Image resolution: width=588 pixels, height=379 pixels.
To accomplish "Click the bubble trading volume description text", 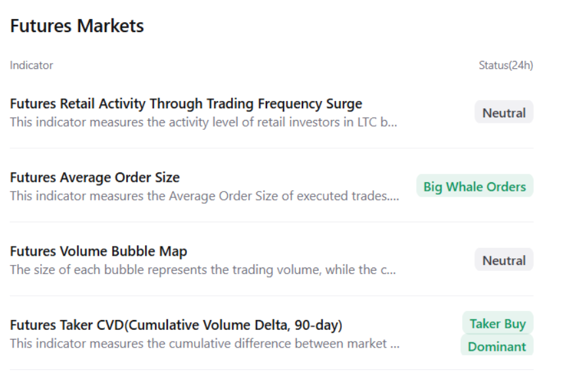I will pos(197,270).
